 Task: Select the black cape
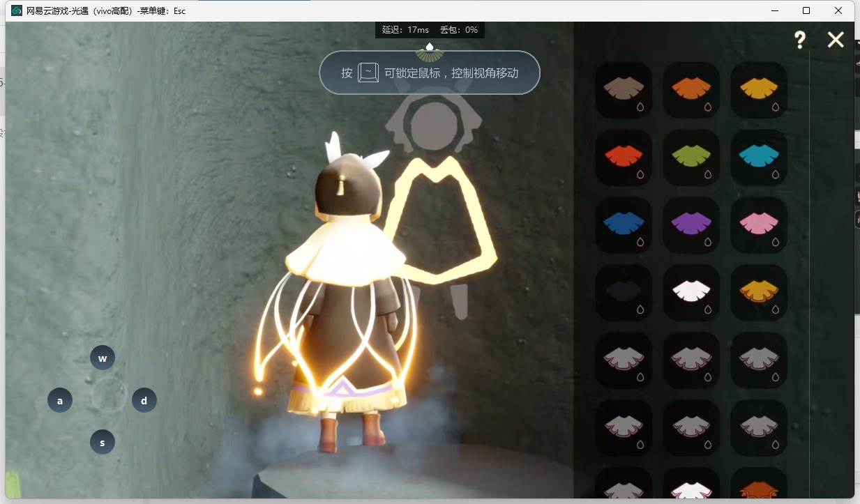(x=624, y=293)
